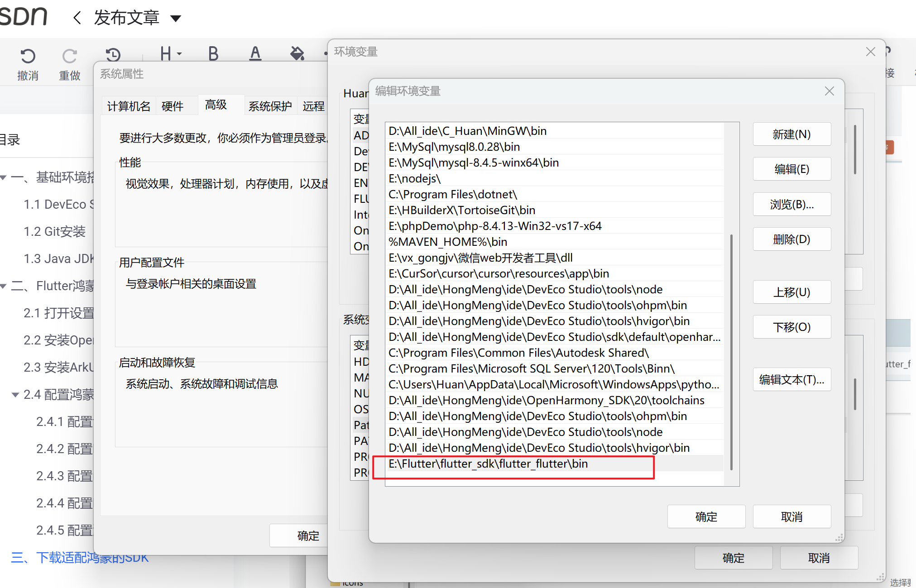Click the 新建(N) button
Screen dimensions: 916x588
pyautogui.click(x=791, y=134)
